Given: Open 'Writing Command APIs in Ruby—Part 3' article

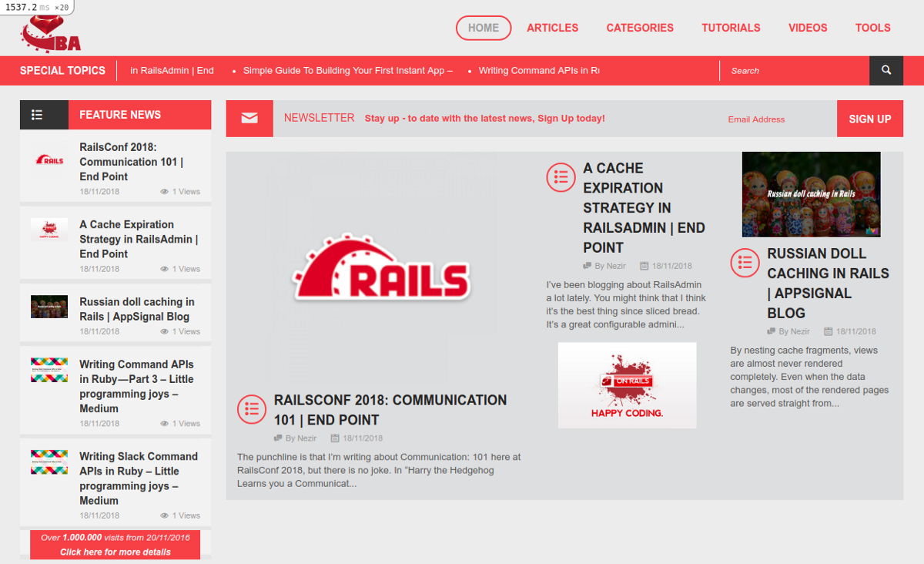Looking at the screenshot, I should (x=136, y=386).
